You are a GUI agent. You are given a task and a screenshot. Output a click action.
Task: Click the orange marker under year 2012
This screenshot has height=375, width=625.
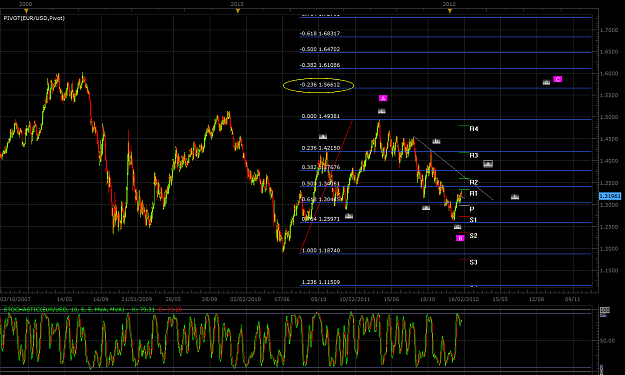[x=450, y=11]
